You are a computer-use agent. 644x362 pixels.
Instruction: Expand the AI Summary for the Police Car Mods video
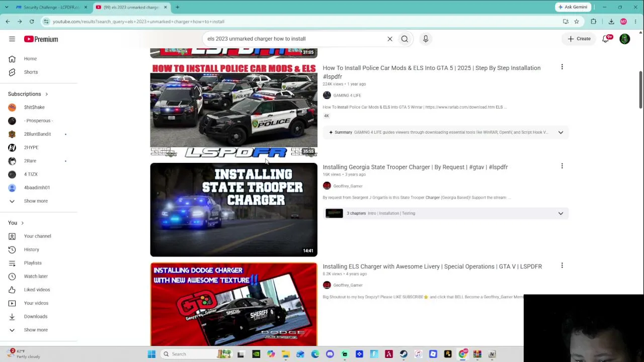560,132
